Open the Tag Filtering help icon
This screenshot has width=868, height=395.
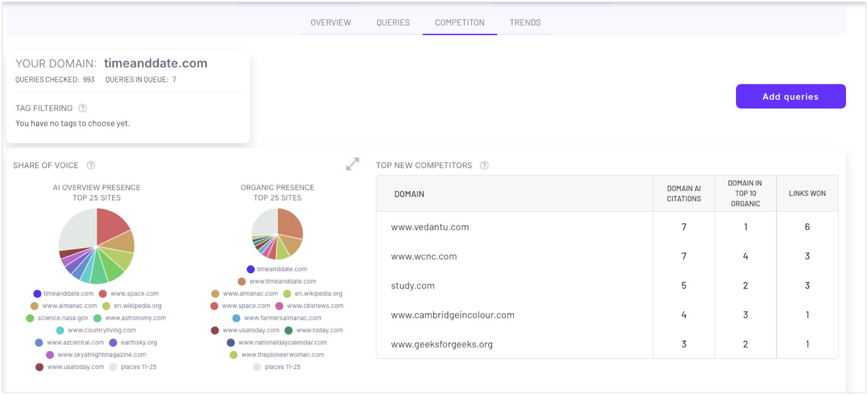coord(82,108)
